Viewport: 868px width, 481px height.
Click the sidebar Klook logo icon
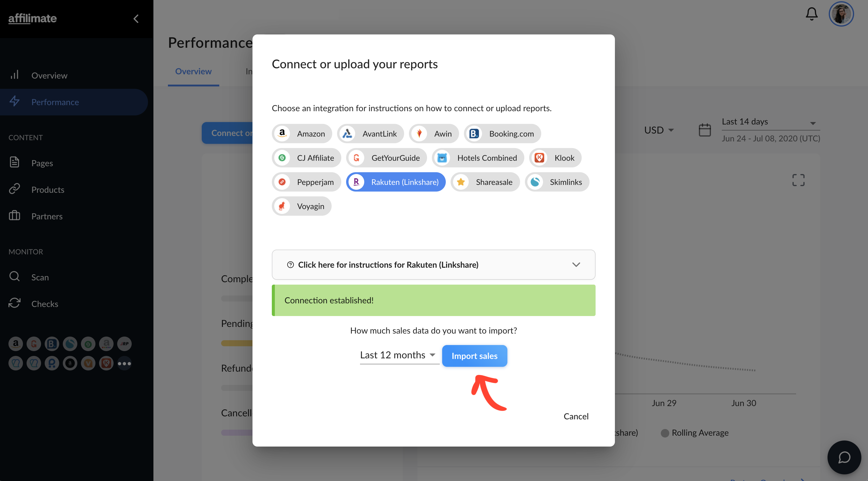click(x=107, y=363)
